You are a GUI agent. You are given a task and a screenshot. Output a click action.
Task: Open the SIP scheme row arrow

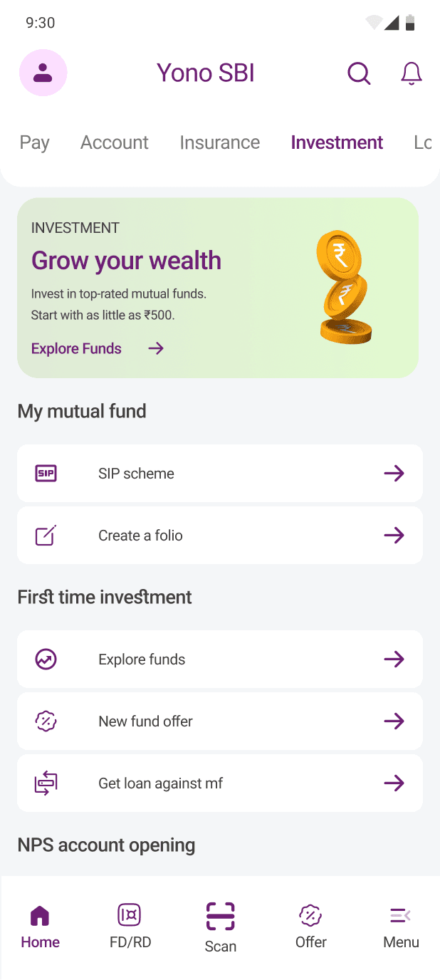pos(394,474)
